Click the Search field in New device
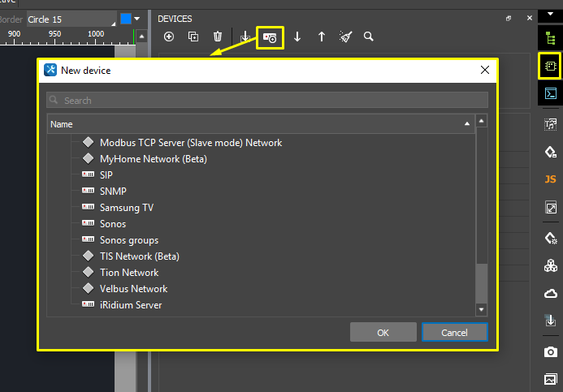This screenshot has height=392, width=563. click(267, 100)
